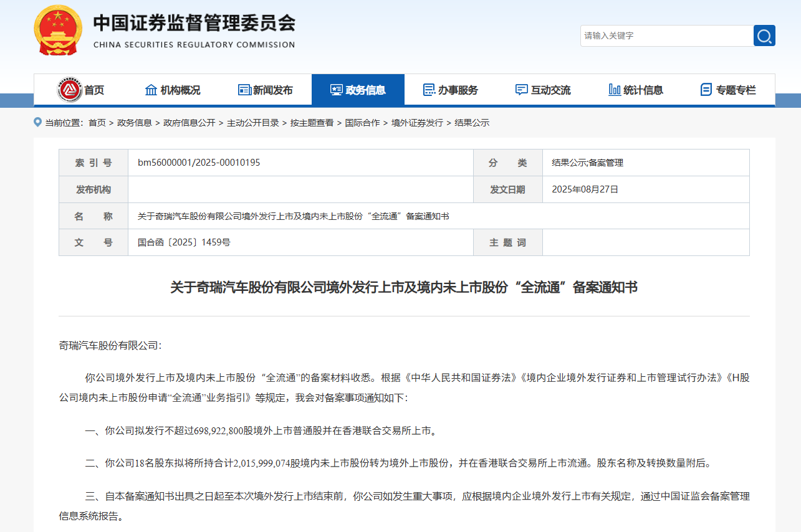Open the 机构概况 navigation tab

[x=173, y=90]
